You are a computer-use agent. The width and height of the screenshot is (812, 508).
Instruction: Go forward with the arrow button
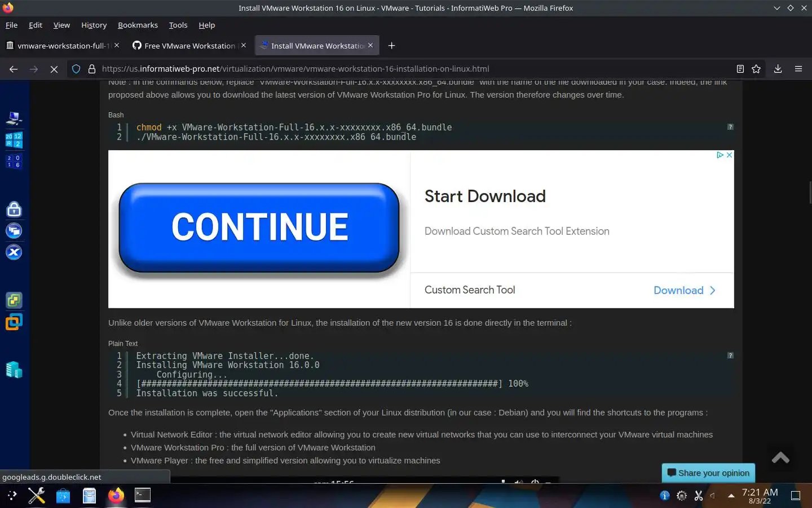pyautogui.click(x=34, y=69)
